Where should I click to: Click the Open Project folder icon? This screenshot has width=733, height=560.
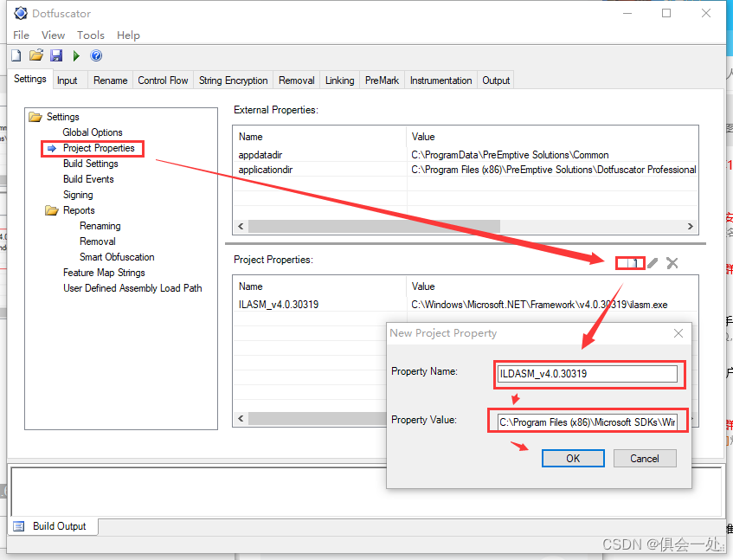point(36,55)
